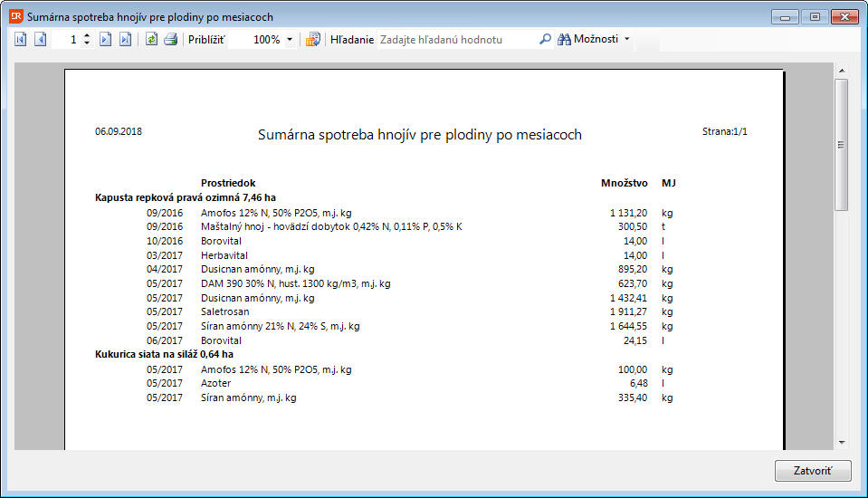The width and height of the screenshot is (868, 498).
Task: Go to the next page
Action: click(105, 39)
